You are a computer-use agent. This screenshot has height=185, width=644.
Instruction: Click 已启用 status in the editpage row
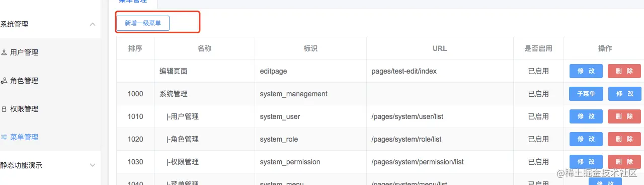click(538, 71)
